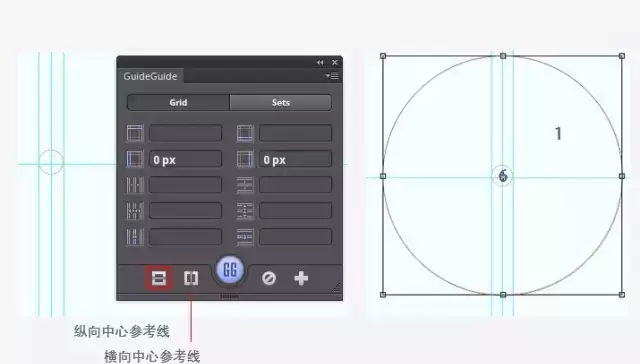Image resolution: width=640 pixels, height=364 pixels.
Task: Click the small circle on the left guides
Action: (51, 162)
